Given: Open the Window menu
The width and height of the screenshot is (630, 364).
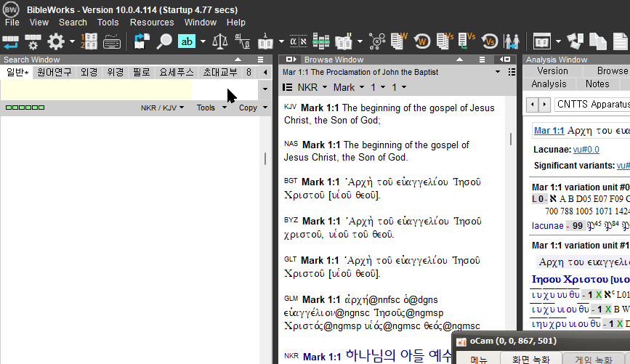Looking at the screenshot, I should [201, 23].
